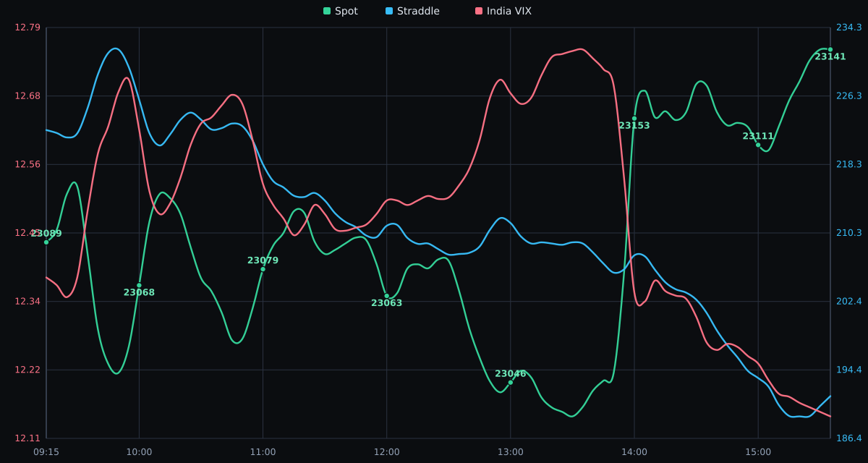
Task: Click the 226.3 straddle axis value
Action: point(849,95)
